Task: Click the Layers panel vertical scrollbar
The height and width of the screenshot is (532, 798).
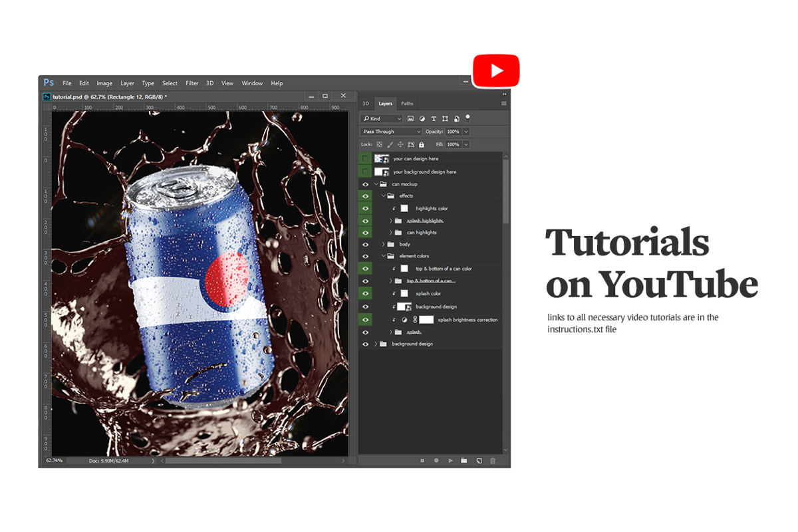Action: pyautogui.click(x=506, y=190)
